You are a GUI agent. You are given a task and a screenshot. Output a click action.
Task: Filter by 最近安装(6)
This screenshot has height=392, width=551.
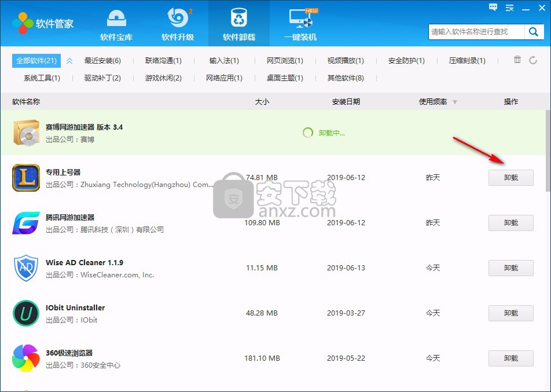click(x=102, y=60)
